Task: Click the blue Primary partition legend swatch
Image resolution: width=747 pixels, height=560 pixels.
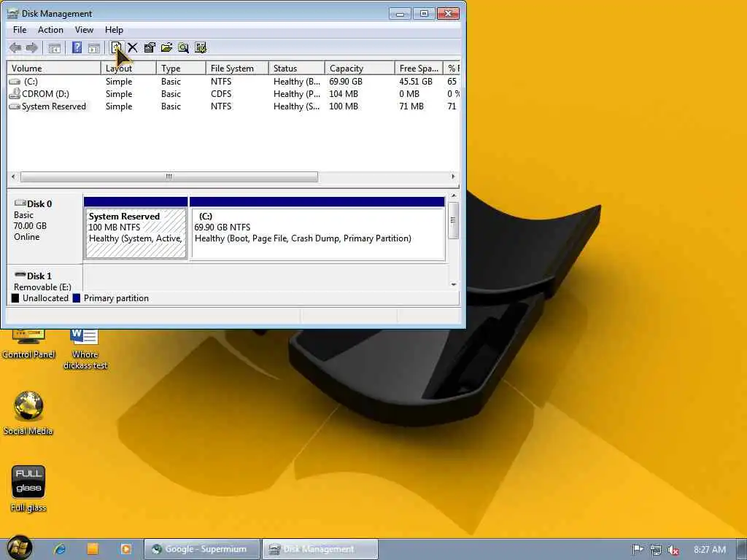Action: (76, 298)
